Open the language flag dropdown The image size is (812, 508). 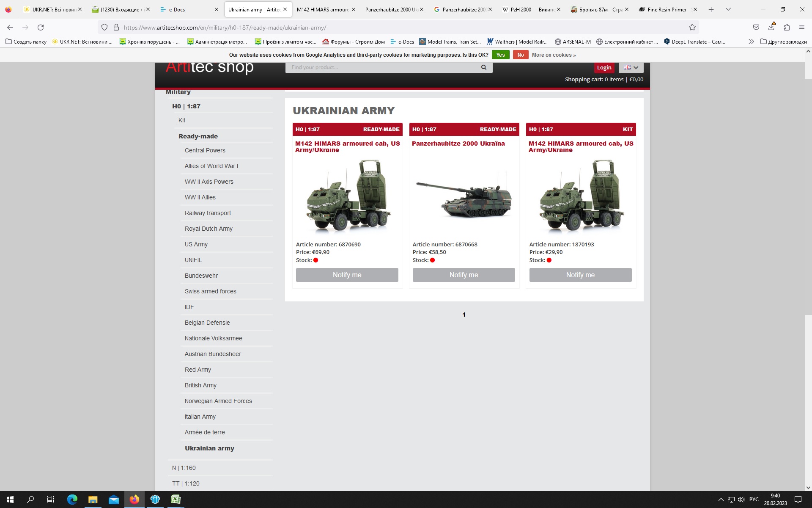point(631,68)
